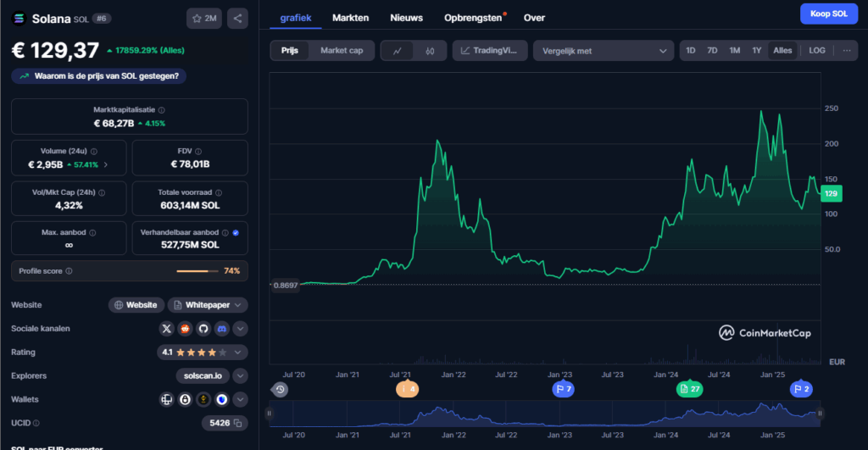868x450 pixels.
Task: Set chart range to 7D
Action: pos(712,50)
